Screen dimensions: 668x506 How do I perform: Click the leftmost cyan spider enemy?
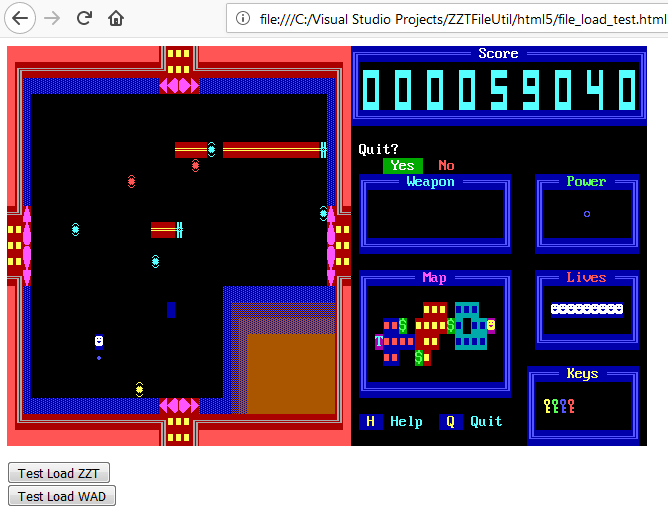click(75, 230)
